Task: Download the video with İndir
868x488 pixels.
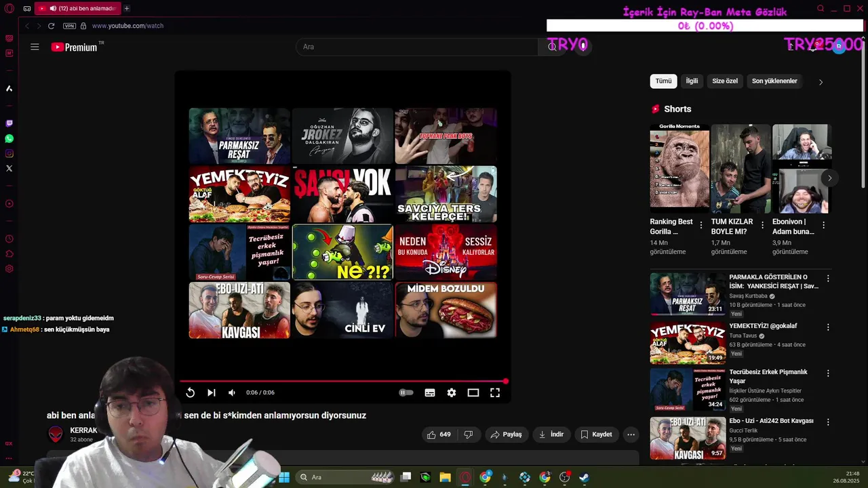Action: 551,434
